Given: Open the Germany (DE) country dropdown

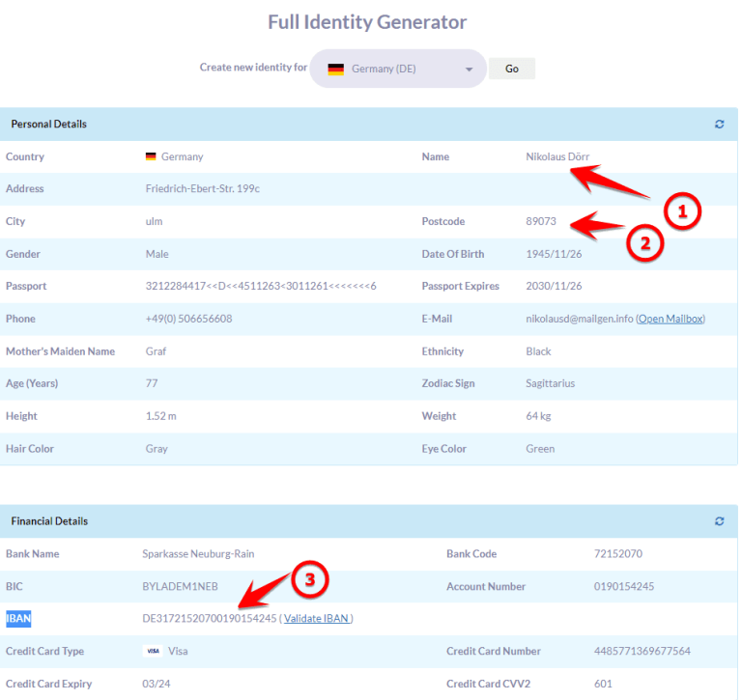Looking at the screenshot, I should click(x=398, y=70).
